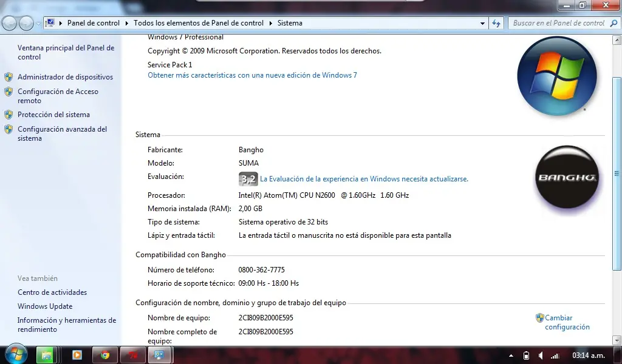Click the System control panel taskbar button
Viewport: 622px width, 364px height.
tap(160, 355)
